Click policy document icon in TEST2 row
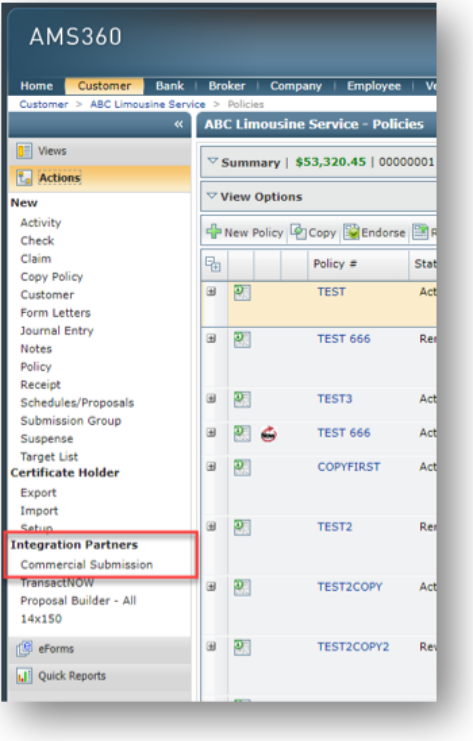This screenshot has height=741, width=473. click(242, 527)
